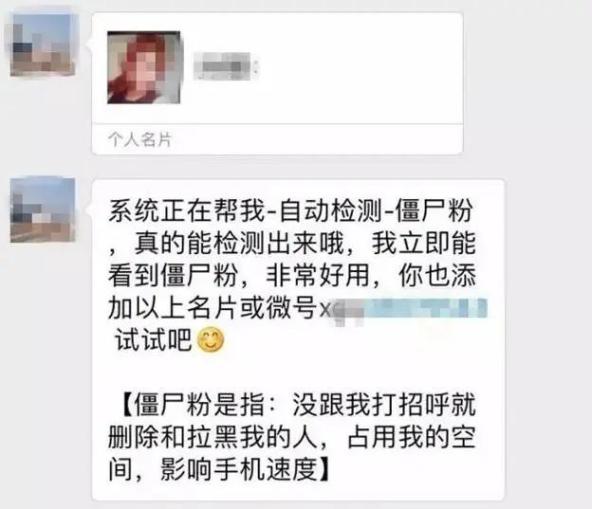Tap the smiley emoji after 试试吧
Image resolution: width=592 pixels, height=509 pixels.
[x=211, y=340]
